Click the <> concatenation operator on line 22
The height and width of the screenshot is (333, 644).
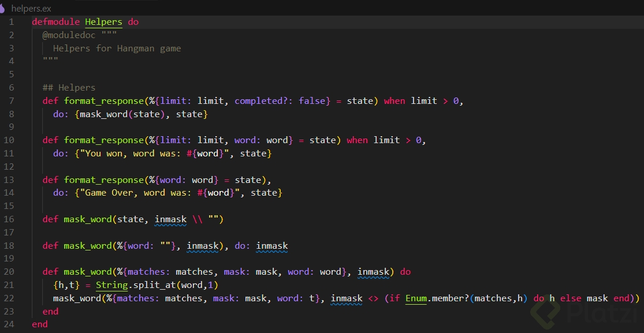(373, 298)
